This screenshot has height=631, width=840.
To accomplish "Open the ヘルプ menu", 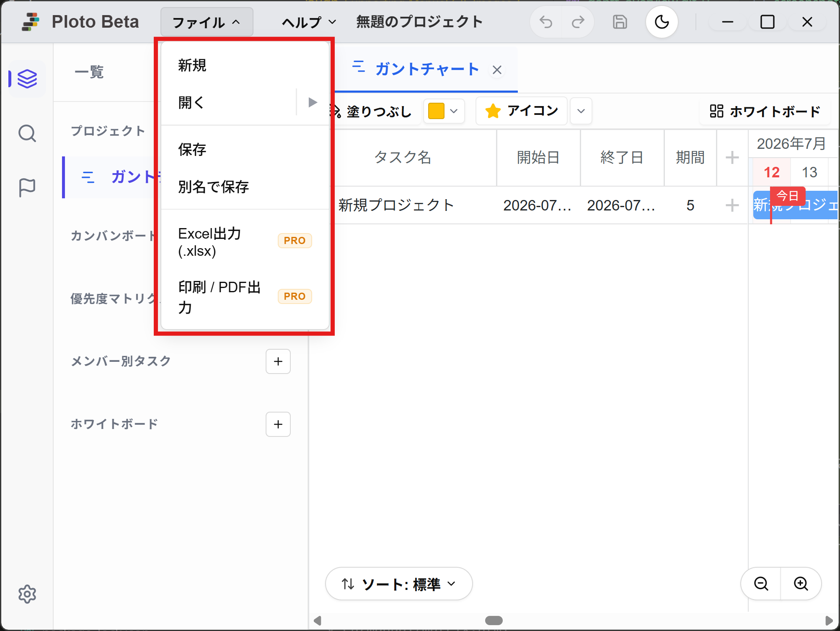I will [308, 22].
